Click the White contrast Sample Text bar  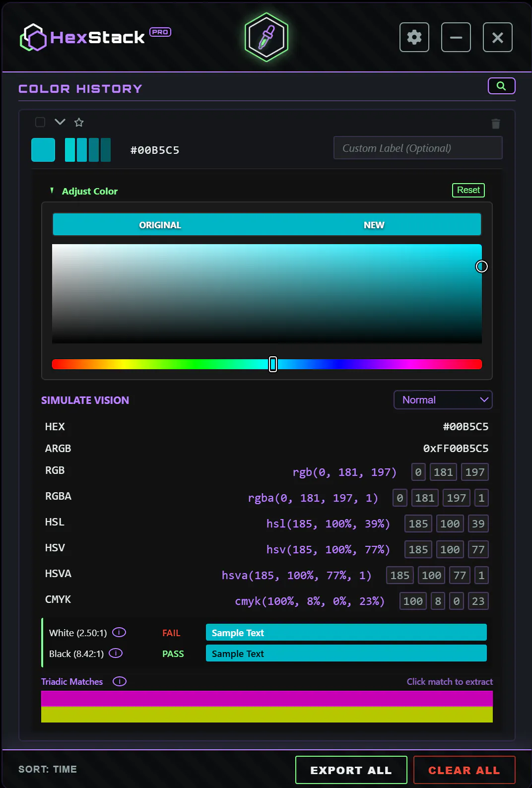(x=346, y=632)
